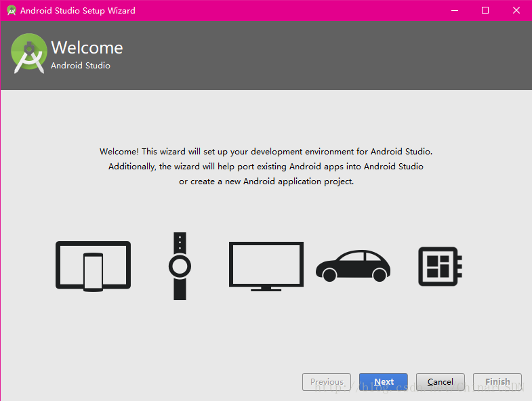Click the line starting 'Additionally, the wizard will help port'

click(x=266, y=167)
